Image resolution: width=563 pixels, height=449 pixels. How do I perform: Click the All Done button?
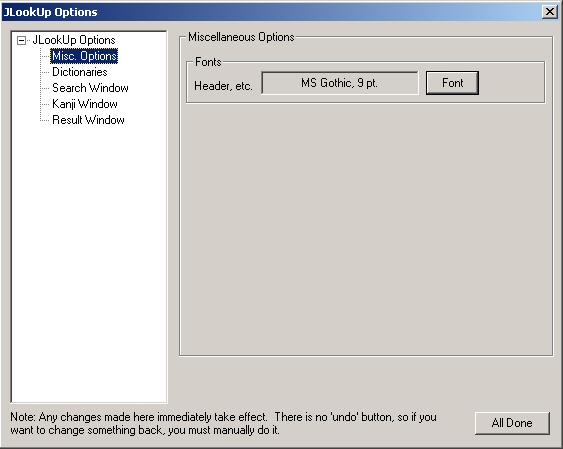512,423
